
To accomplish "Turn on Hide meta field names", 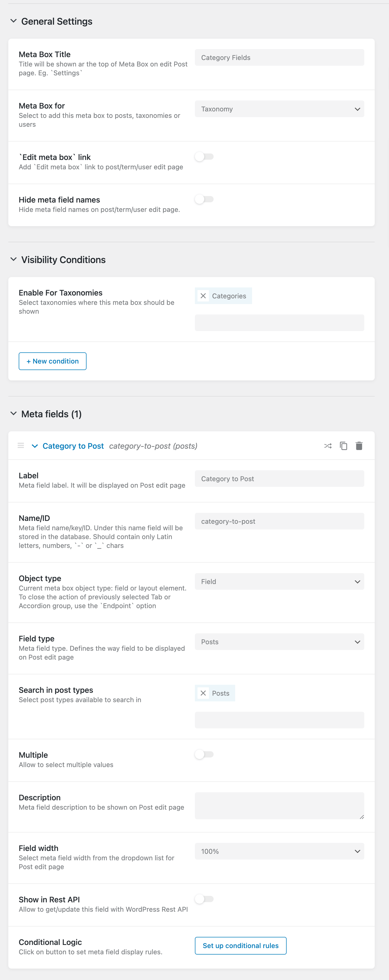I will tap(205, 199).
